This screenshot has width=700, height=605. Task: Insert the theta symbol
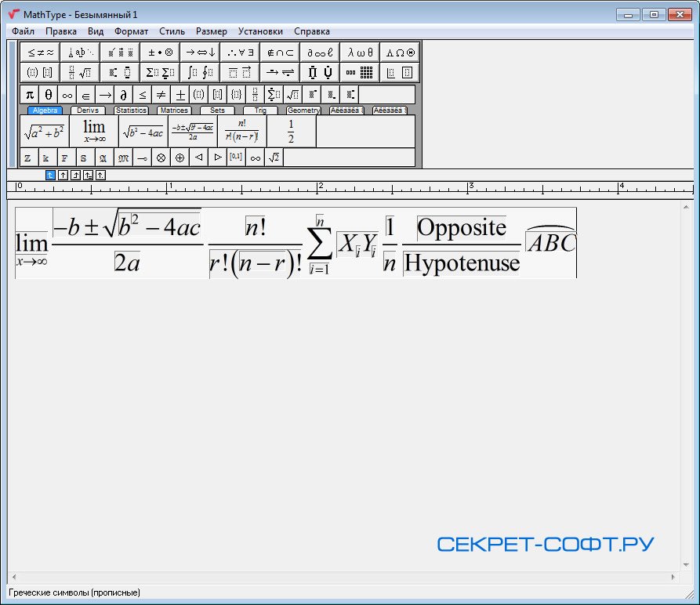49,95
